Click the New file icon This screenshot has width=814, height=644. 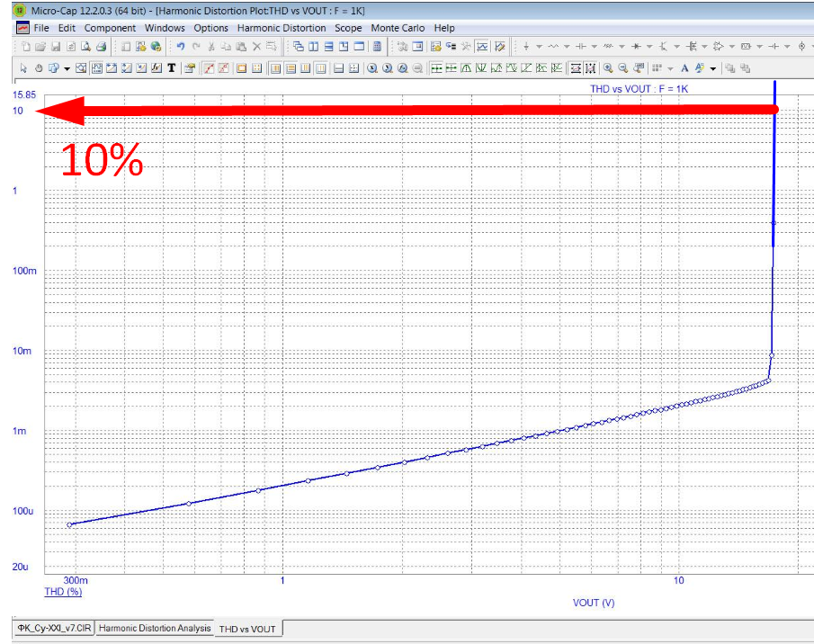[26, 47]
